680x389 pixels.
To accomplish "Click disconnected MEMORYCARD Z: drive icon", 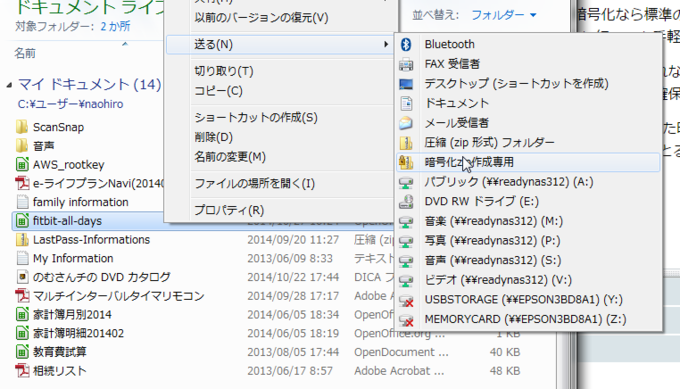I will coord(406,320).
